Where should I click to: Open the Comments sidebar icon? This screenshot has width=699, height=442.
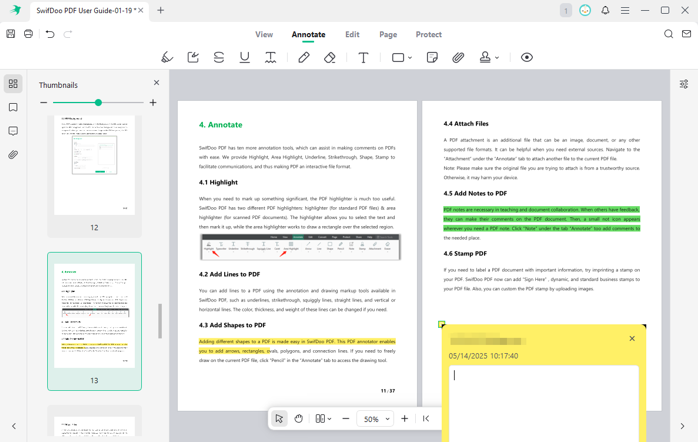[13, 131]
